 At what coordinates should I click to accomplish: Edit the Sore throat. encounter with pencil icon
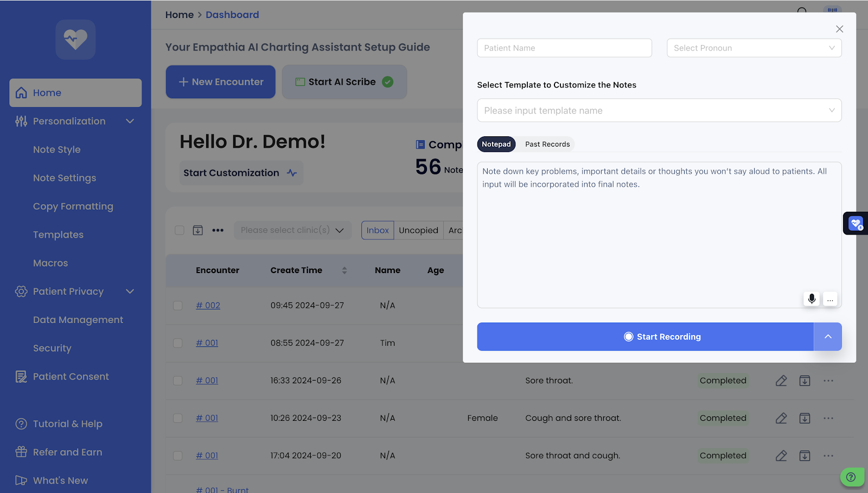coord(781,381)
